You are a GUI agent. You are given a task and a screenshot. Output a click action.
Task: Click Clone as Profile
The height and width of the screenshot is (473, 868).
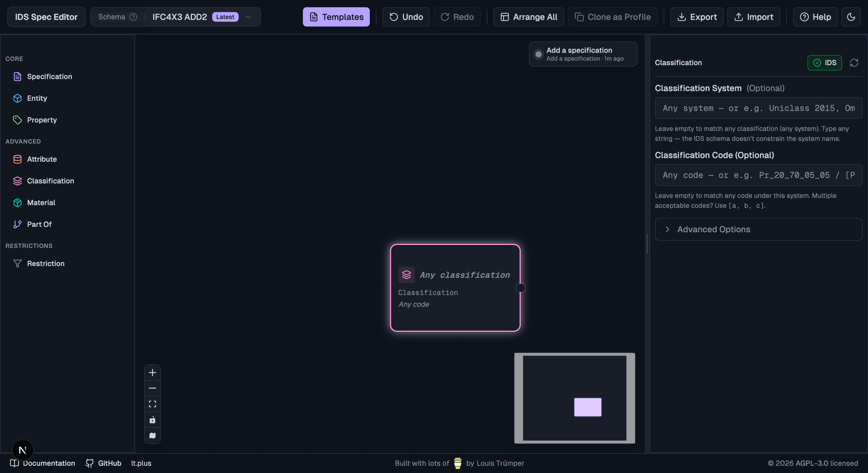pyautogui.click(x=612, y=17)
